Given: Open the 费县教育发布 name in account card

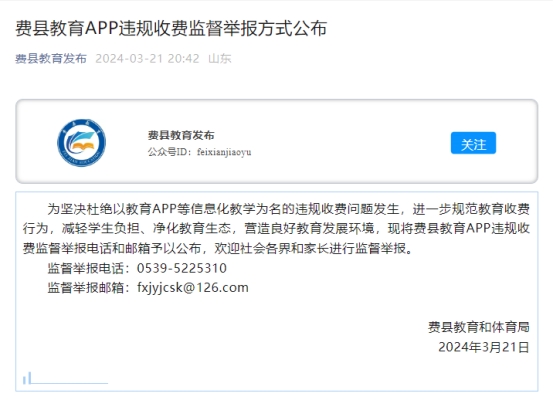Looking at the screenshot, I should (x=181, y=135).
